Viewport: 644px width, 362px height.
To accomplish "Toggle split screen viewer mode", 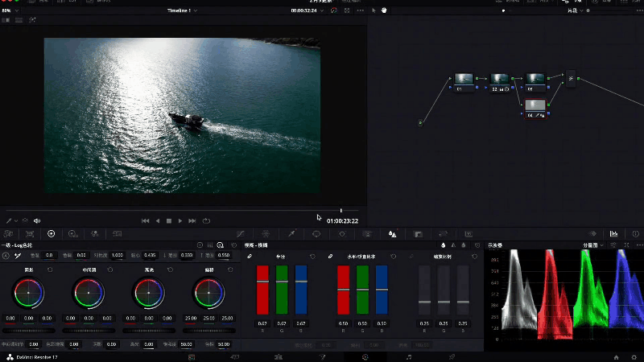I will [x=19, y=20].
